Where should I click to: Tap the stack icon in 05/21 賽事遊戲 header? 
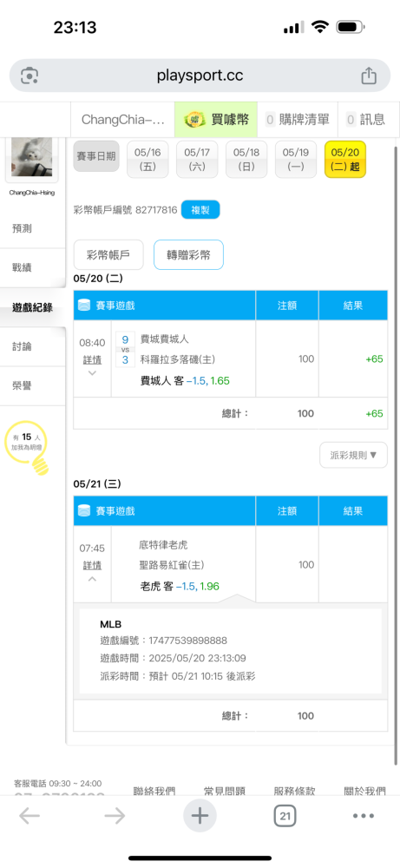click(x=84, y=511)
